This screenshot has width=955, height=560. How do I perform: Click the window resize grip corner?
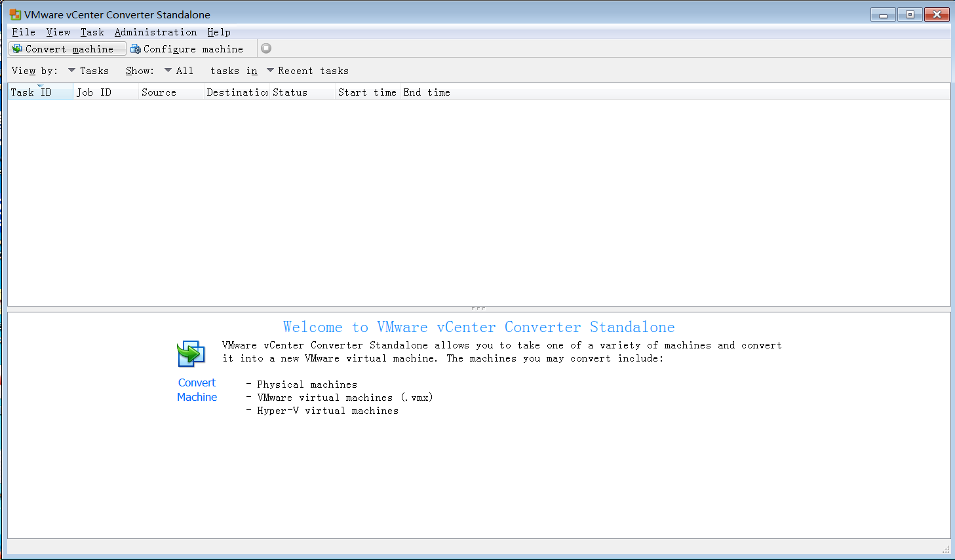point(946,549)
